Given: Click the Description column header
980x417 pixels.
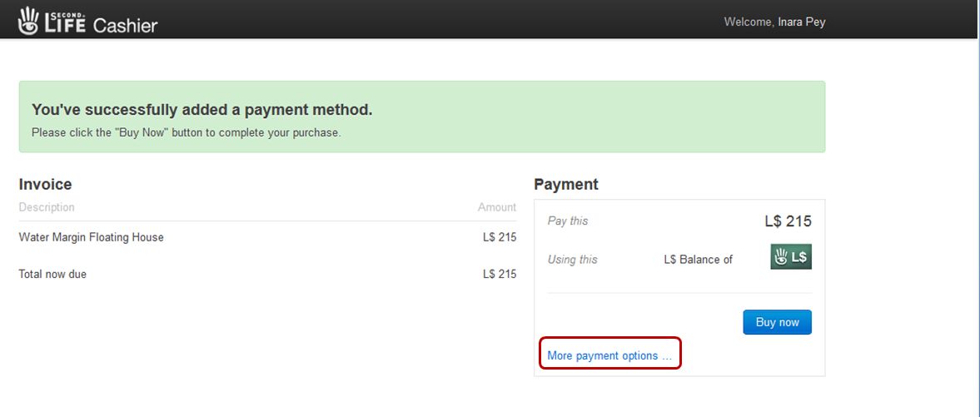Looking at the screenshot, I should coord(47,207).
